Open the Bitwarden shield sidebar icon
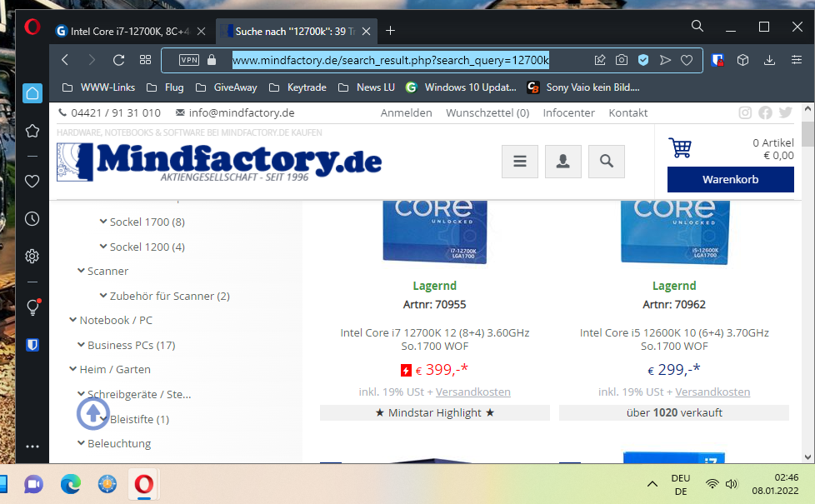Image resolution: width=815 pixels, height=504 pixels. tap(32, 345)
